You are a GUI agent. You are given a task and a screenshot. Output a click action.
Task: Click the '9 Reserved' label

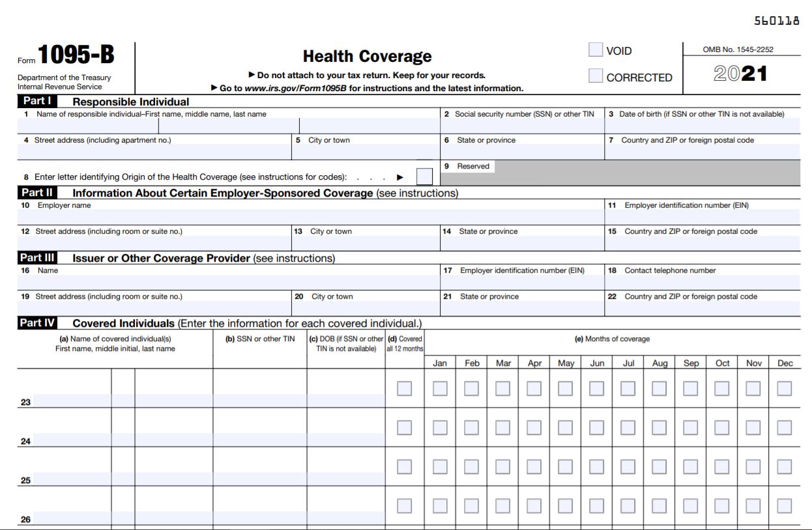[x=467, y=166]
